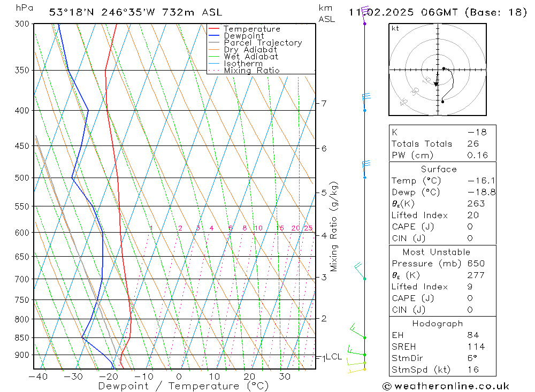535x392 pixels.
Task: Click the hodograph storm motion triangle marker
Action: tap(436, 84)
